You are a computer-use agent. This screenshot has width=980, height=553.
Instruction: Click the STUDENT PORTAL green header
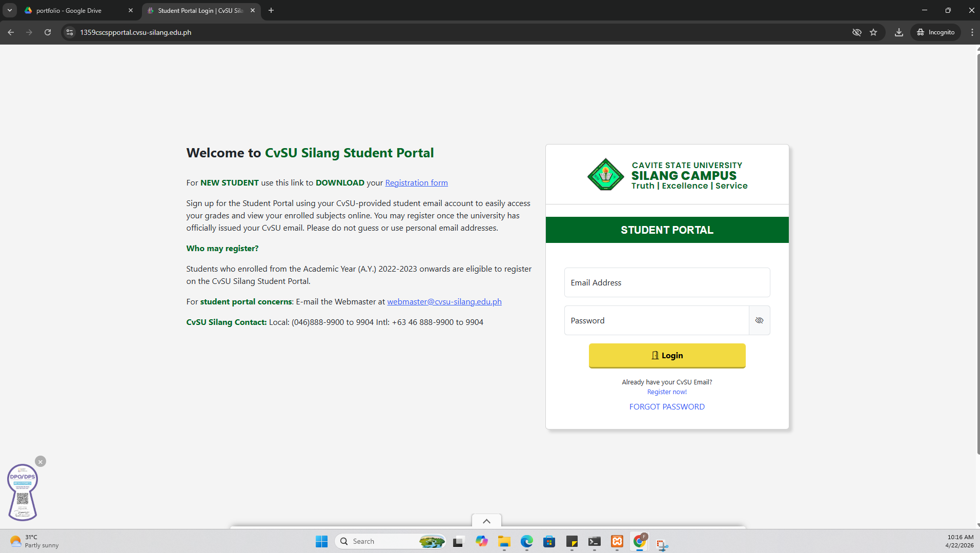click(x=667, y=230)
